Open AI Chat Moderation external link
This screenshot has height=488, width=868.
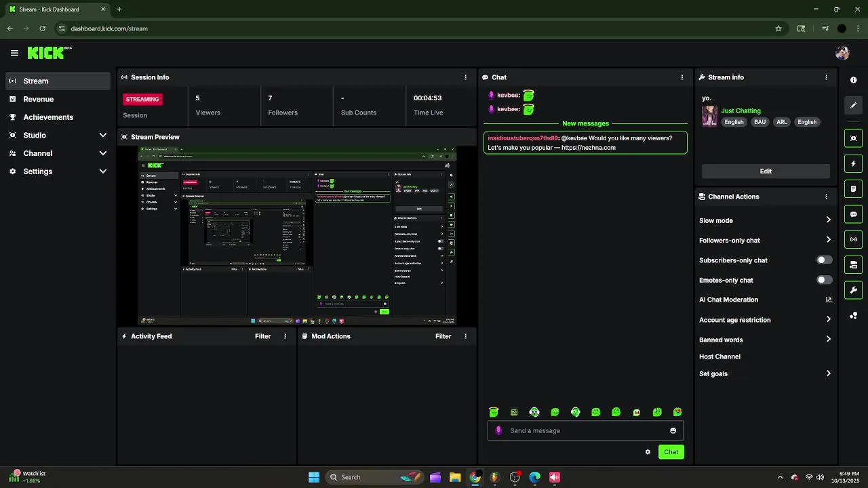(x=829, y=300)
